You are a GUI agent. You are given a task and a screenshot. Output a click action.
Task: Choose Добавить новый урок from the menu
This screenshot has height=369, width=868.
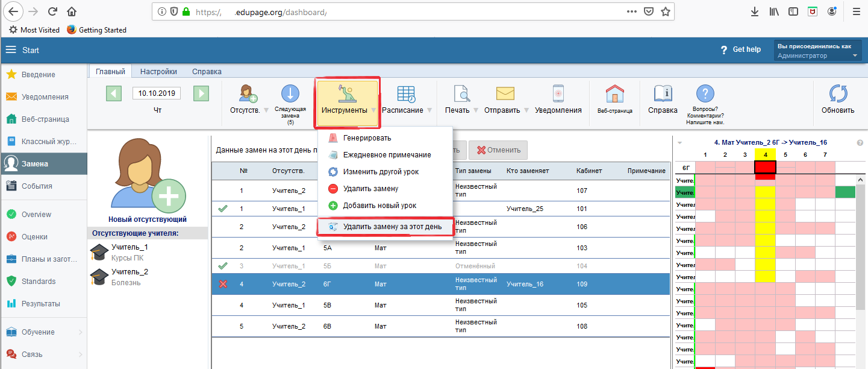pos(384,206)
